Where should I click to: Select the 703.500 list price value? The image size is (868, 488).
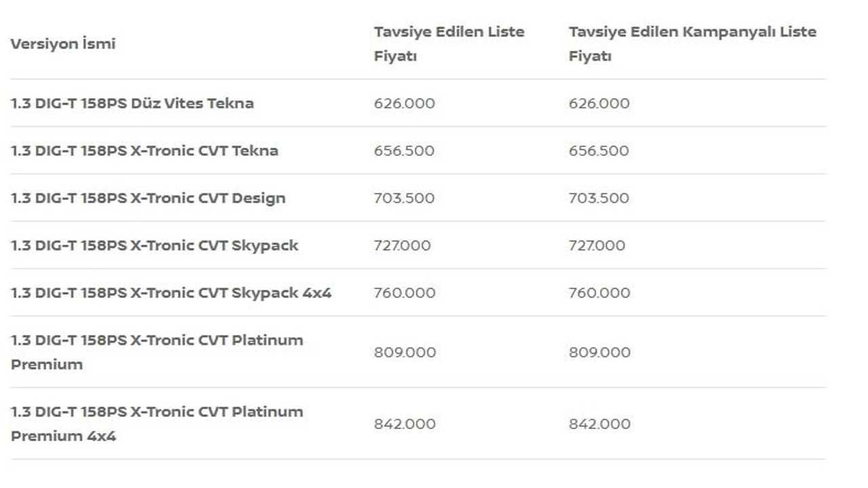tap(404, 198)
